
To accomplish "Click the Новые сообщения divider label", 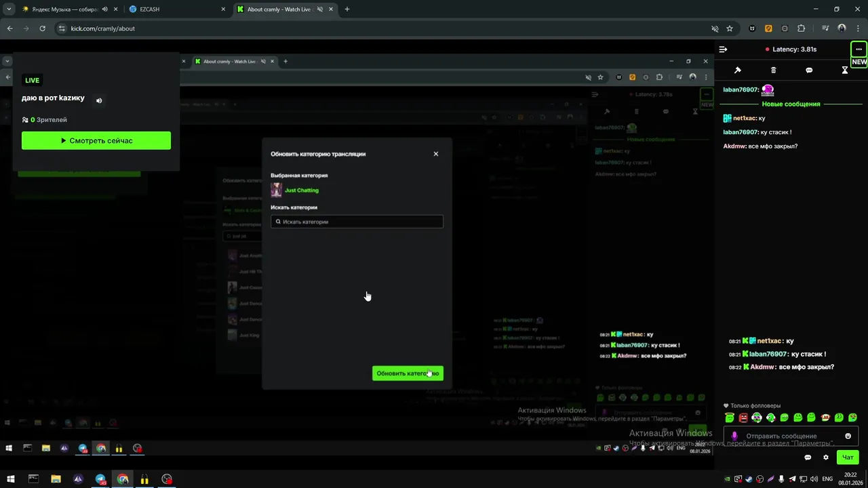I will pos(791,104).
